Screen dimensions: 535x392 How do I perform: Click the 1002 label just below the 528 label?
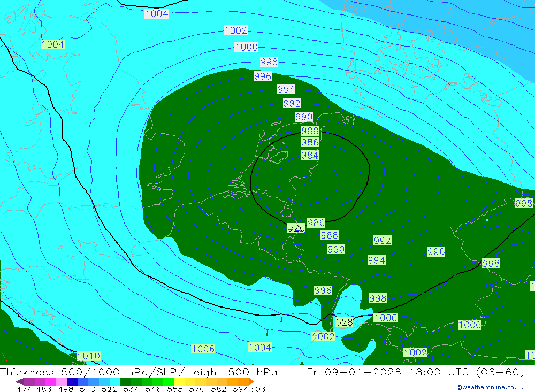[x=324, y=336]
